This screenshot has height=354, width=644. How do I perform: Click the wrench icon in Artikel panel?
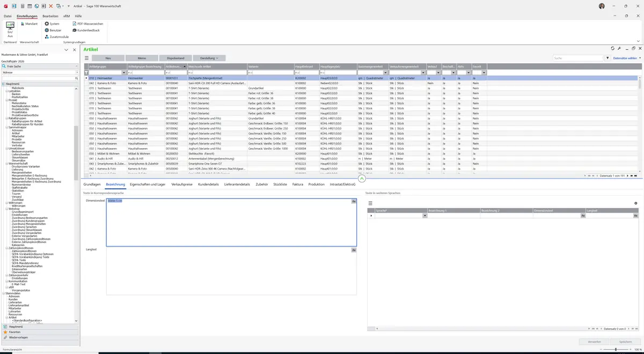619,49
